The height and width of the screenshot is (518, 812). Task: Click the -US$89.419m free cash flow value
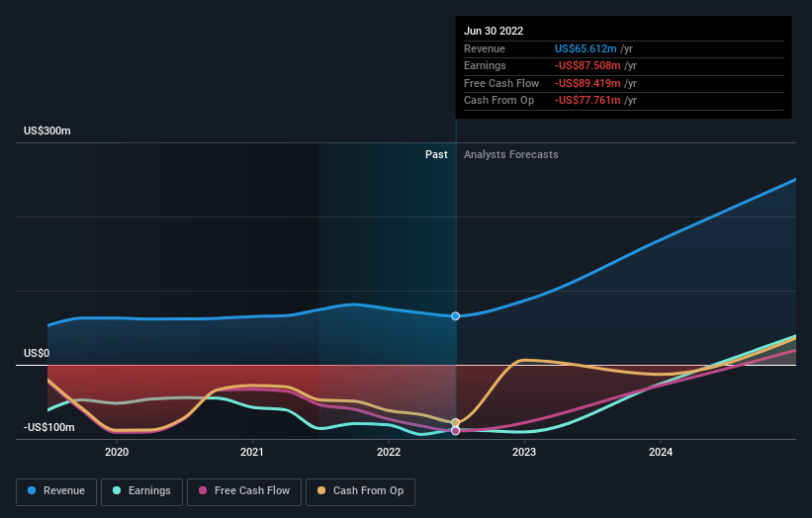click(587, 83)
